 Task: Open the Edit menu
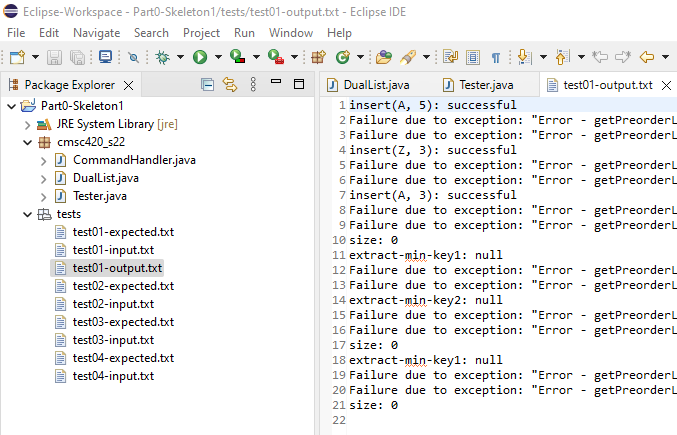[x=49, y=33]
